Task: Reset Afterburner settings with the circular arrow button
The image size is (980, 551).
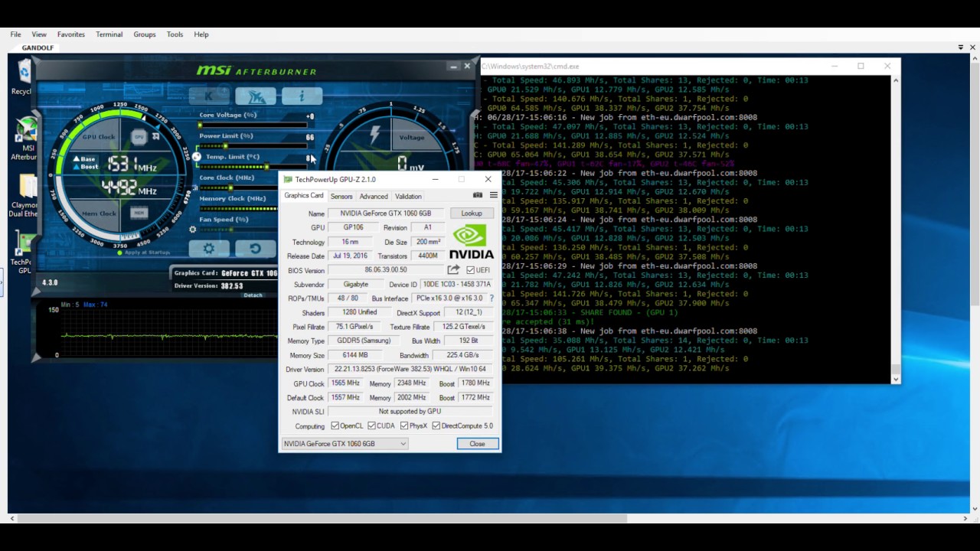Action: [x=255, y=249]
